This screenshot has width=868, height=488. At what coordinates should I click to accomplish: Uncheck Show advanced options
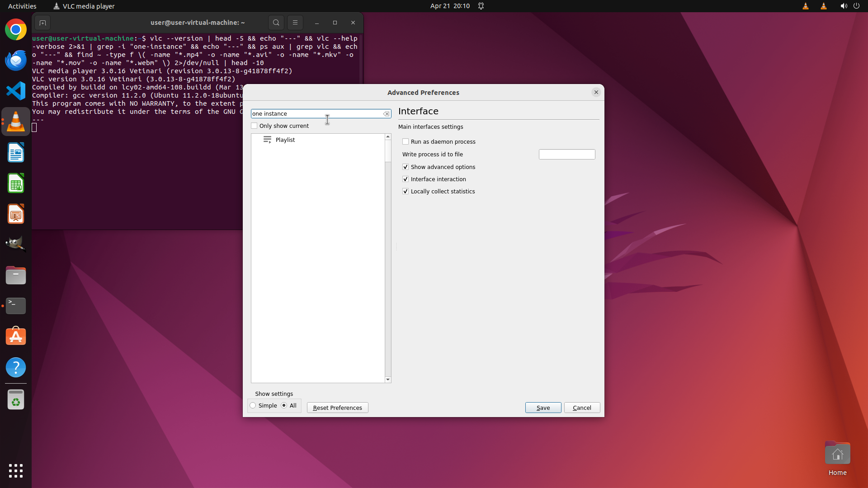(406, 167)
